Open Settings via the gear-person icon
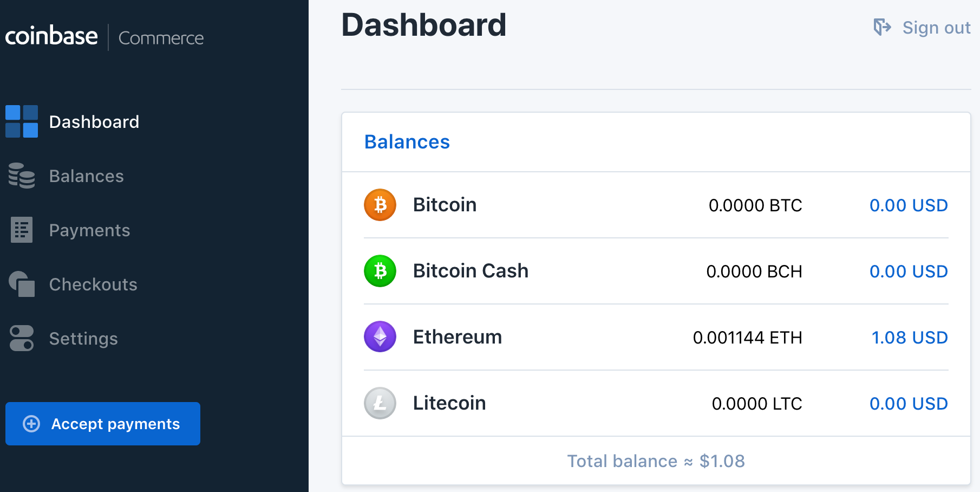Screen dimensions: 980x492 tap(21, 338)
